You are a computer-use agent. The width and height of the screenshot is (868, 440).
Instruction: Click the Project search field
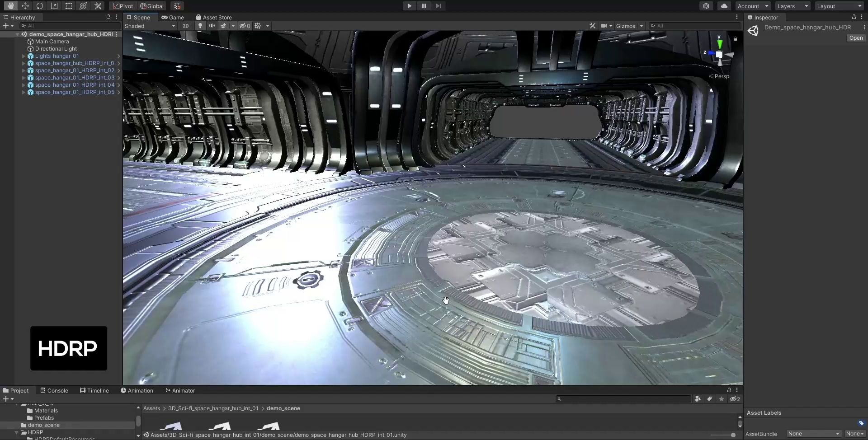(x=623, y=399)
